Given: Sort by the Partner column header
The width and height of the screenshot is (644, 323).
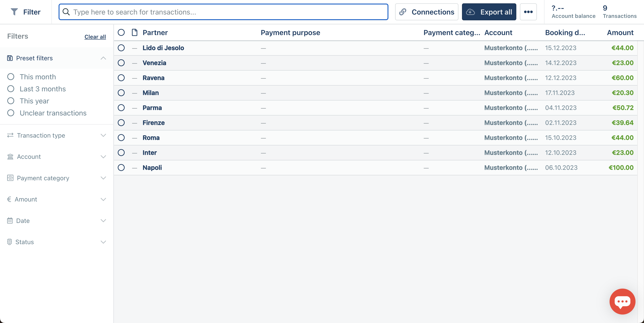Looking at the screenshot, I should tap(155, 32).
